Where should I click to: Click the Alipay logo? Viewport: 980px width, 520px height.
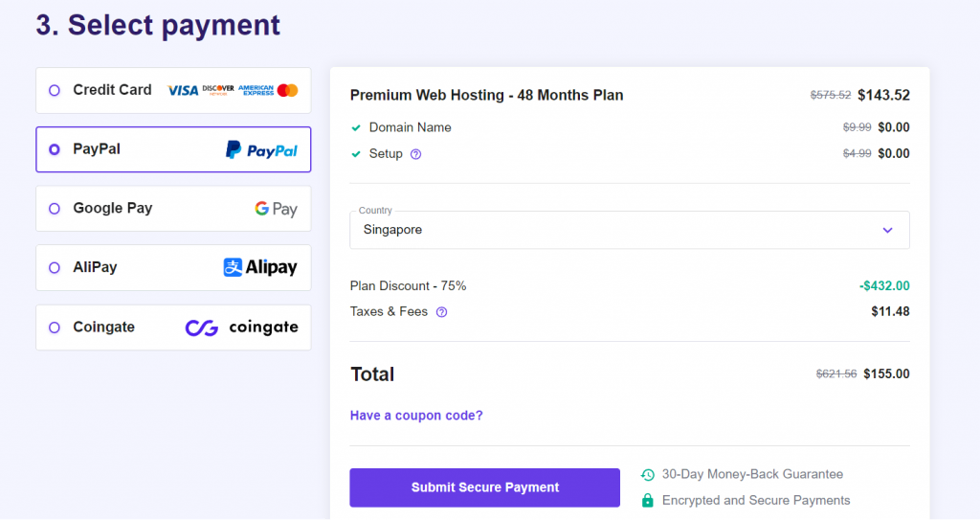260,268
